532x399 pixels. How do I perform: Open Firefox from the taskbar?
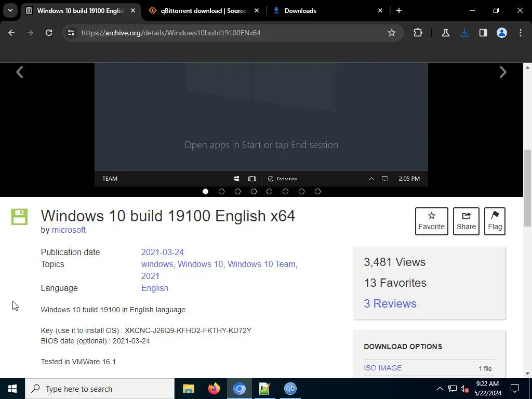coord(214,389)
